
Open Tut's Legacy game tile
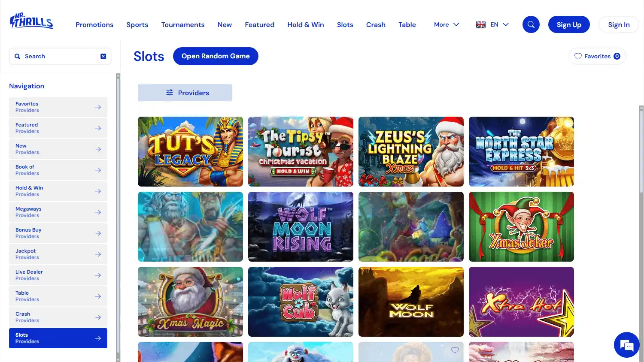coord(190,151)
